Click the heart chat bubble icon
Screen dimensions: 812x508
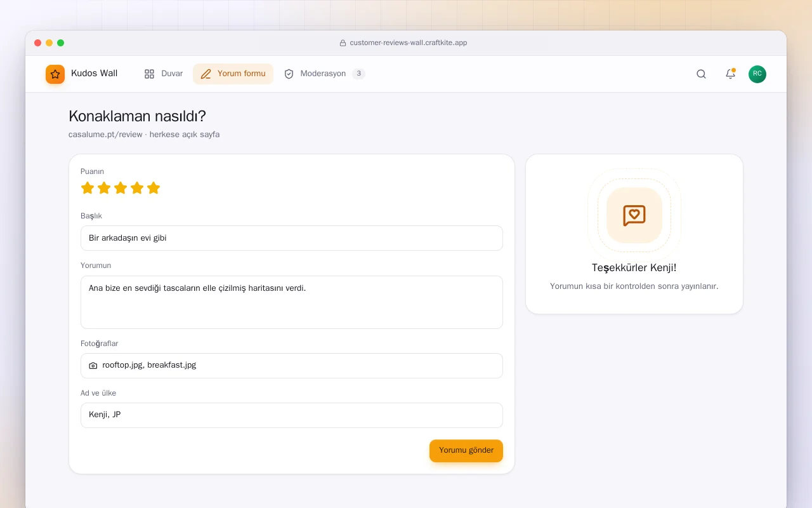634,215
